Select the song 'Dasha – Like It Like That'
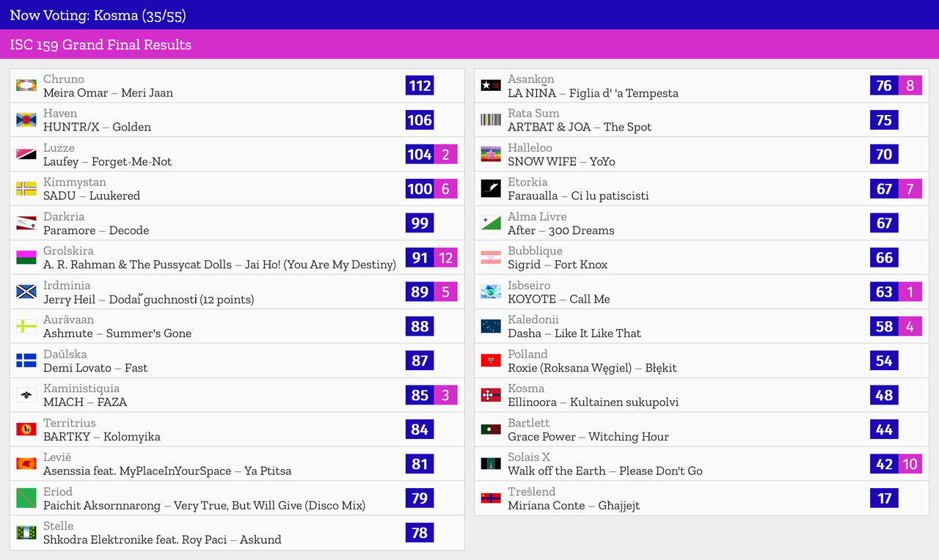Viewport: 939px width, 560px height. point(574,334)
